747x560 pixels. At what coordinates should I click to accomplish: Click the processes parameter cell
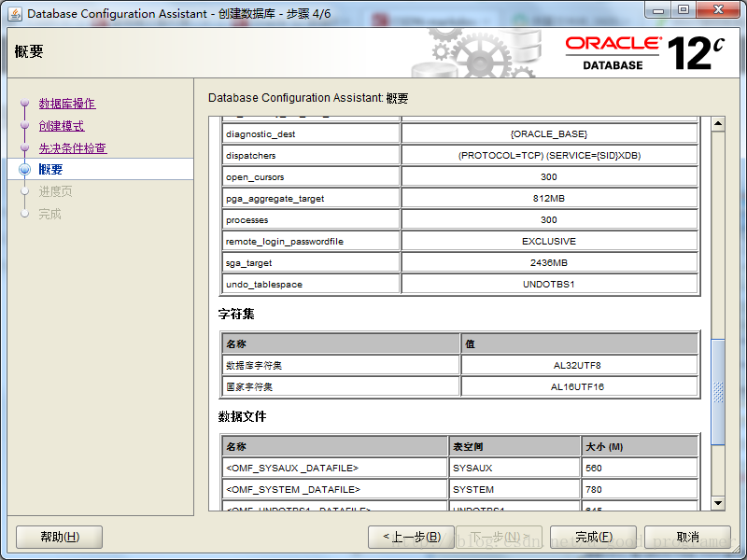(x=311, y=219)
